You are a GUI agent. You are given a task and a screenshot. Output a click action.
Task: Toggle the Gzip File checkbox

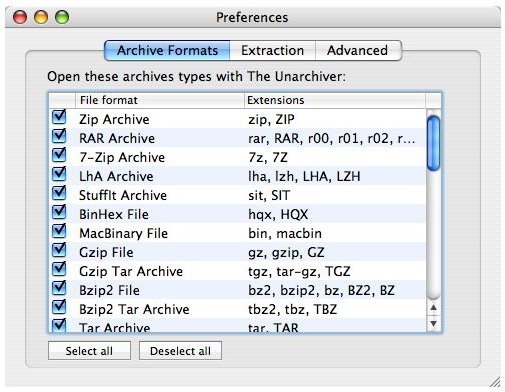[x=59, y=250]
